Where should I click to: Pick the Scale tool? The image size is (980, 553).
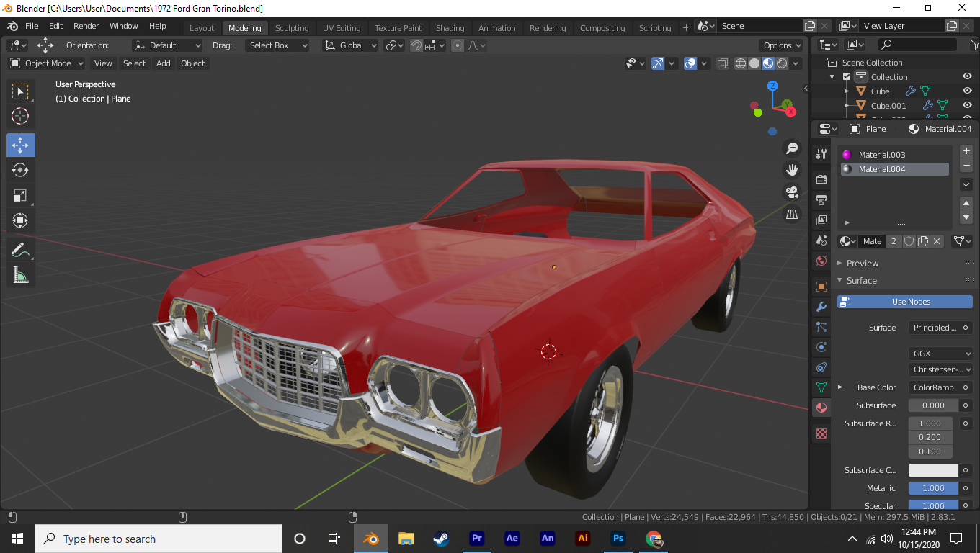pos(20,195)
